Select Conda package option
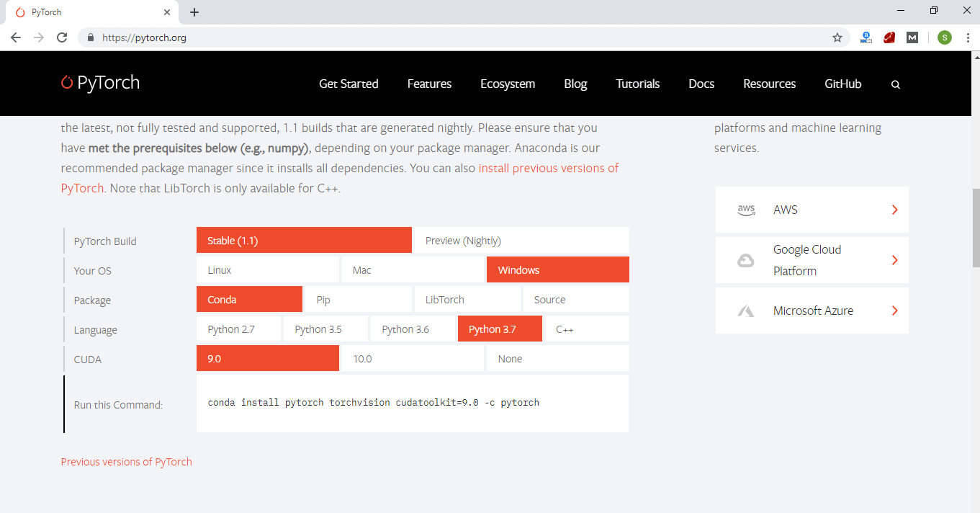This screenshot has width=980, height=513. coord(249,300)
